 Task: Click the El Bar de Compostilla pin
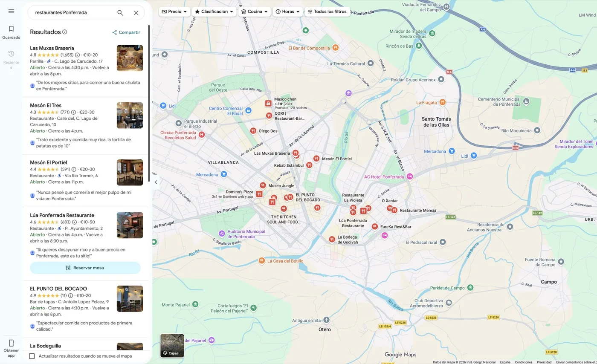[x=336, y=48]
